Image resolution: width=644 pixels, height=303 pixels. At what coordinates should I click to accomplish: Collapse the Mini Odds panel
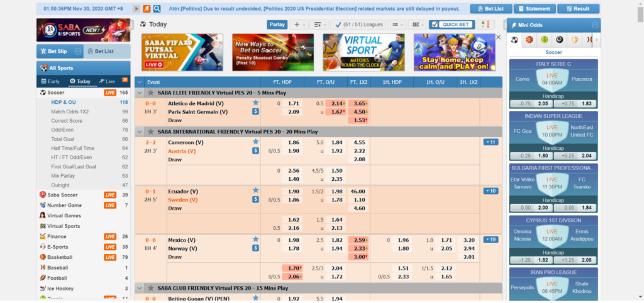tap(595, 25)
